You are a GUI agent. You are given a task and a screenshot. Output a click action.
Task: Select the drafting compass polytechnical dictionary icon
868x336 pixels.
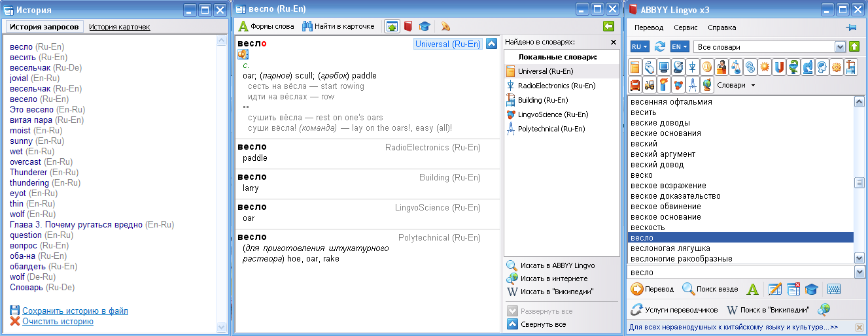[x=693, y=84]
